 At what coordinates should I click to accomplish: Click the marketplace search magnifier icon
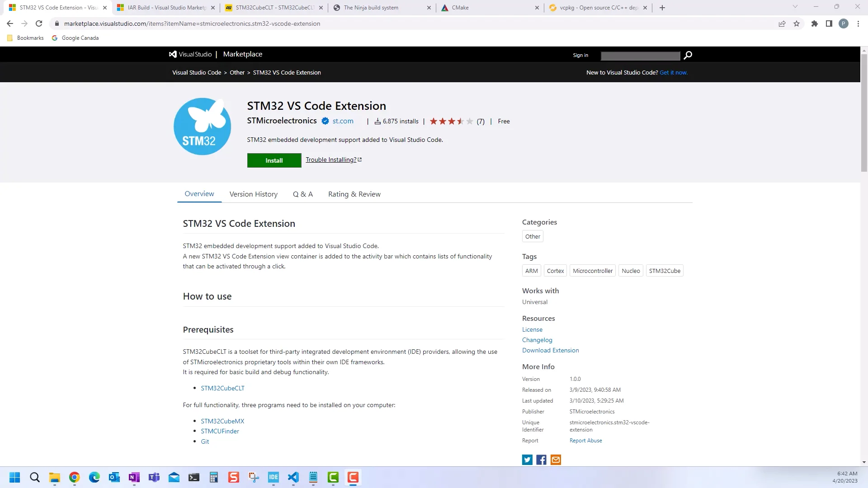[x=688, y=55]
